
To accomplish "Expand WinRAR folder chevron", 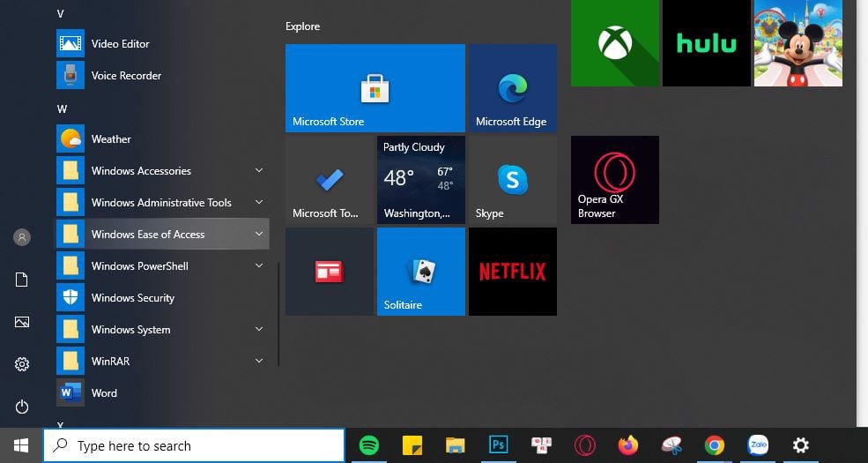I will [258, 361].
